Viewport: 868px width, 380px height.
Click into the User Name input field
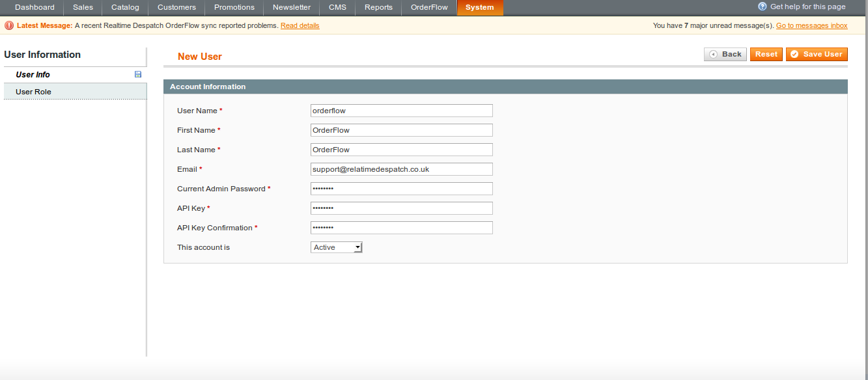pyautogui.click(x=401, y=110)
